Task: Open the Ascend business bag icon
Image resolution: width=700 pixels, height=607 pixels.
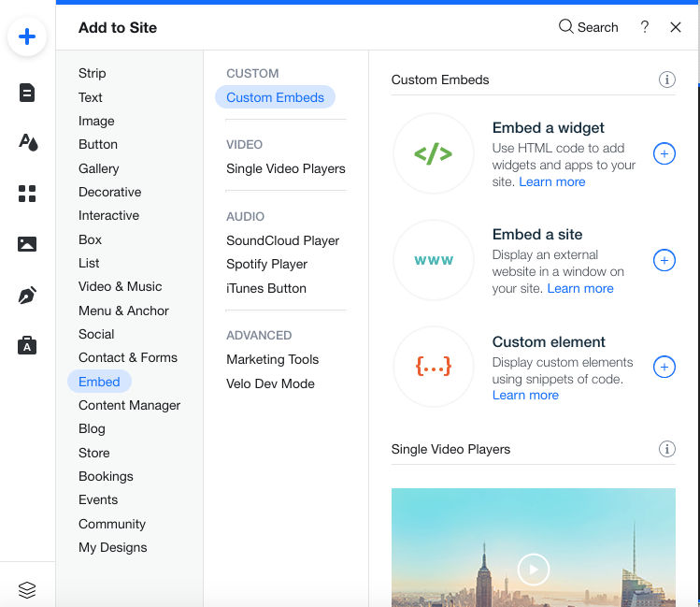Action: tap(27, 345)
